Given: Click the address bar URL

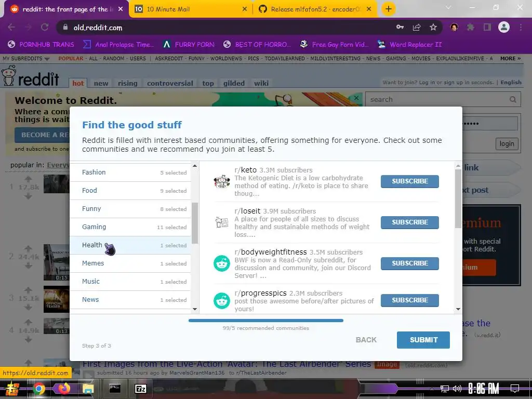Looking at the screenshot, I should (x=98, y=28).
